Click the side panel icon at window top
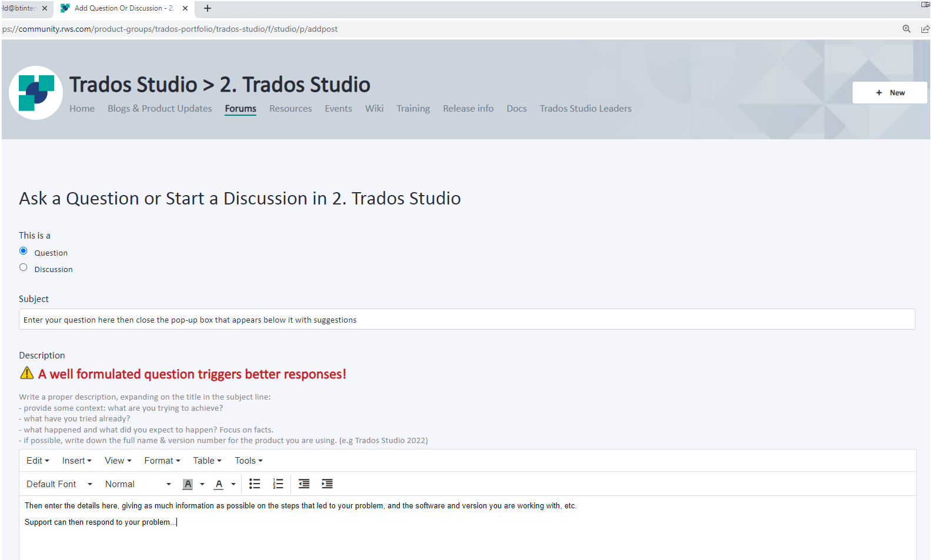This screenshot has width=932, height=560. (925, 5)
